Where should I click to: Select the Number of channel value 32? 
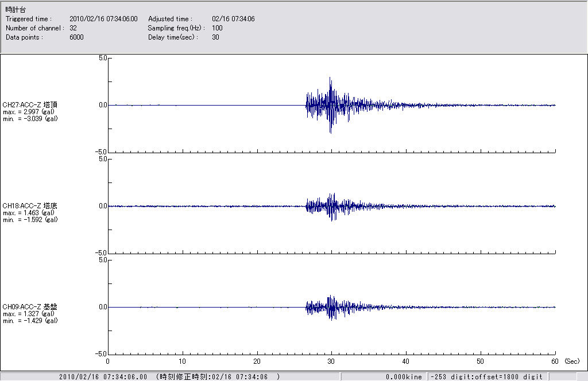coord(73,28)
